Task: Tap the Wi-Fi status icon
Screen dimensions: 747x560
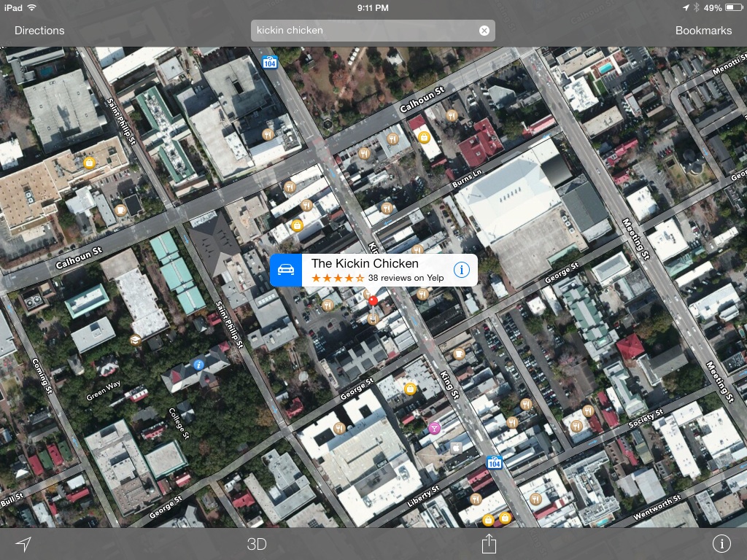Action: (x=31, y=7)
